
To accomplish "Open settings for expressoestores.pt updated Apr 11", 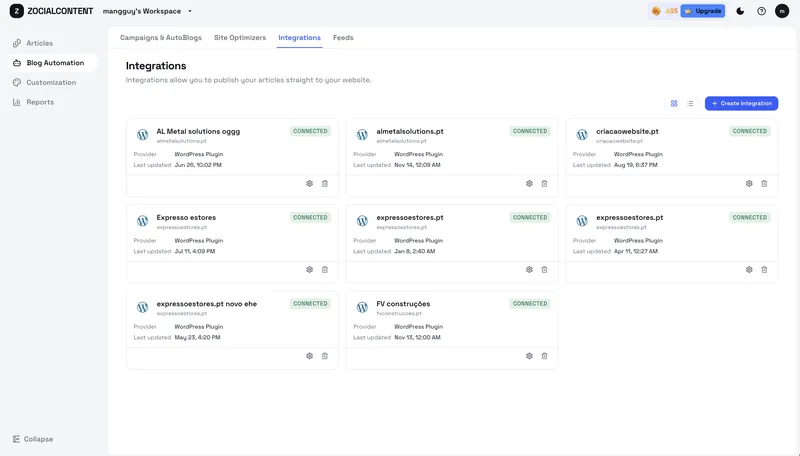I will [x=749, y=270].
